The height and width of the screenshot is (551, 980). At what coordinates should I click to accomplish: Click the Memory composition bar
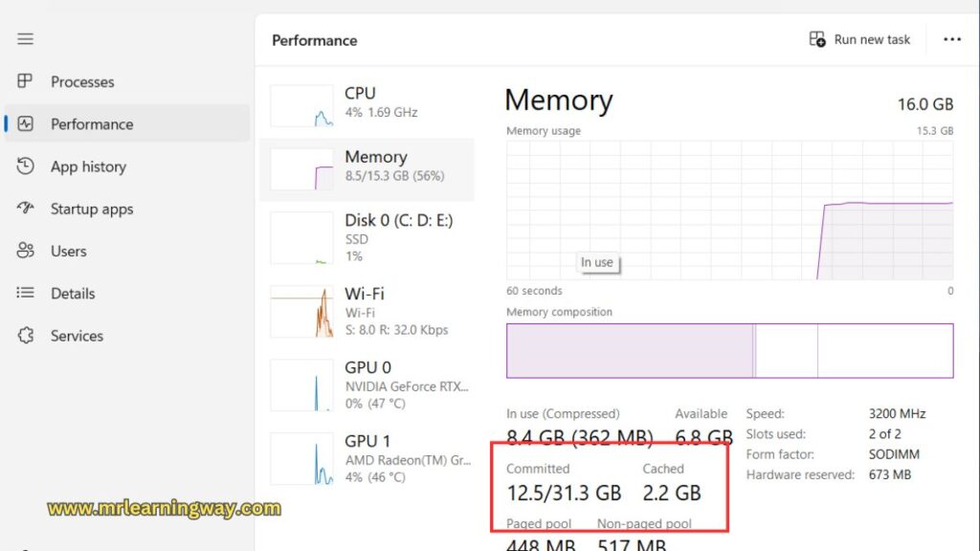coord(729,350)
